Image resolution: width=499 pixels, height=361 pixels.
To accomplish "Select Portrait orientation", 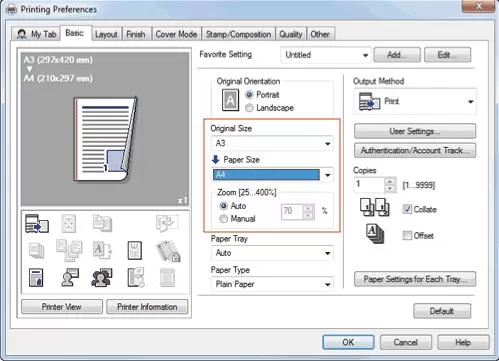I will pos(249,95).
